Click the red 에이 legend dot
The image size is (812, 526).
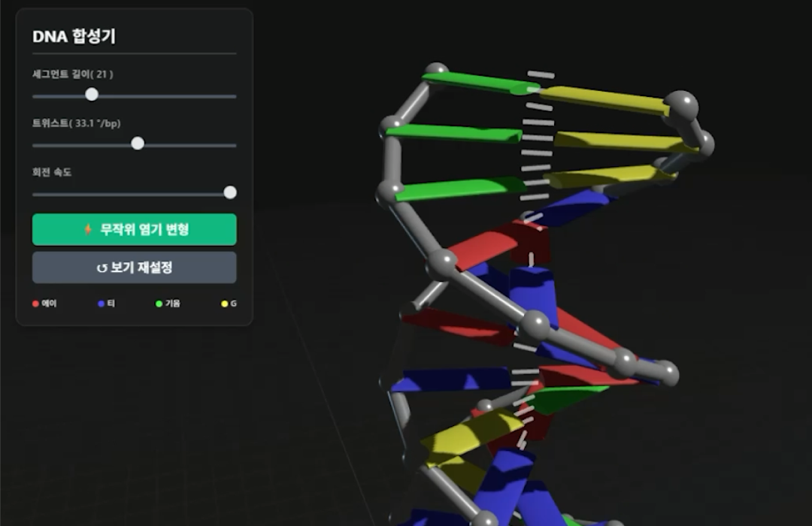[35, 304]
